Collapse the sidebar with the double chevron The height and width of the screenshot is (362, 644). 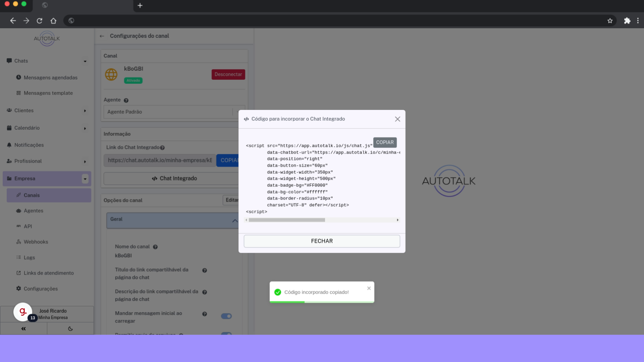pyautogui.click(x=23, y=328)
